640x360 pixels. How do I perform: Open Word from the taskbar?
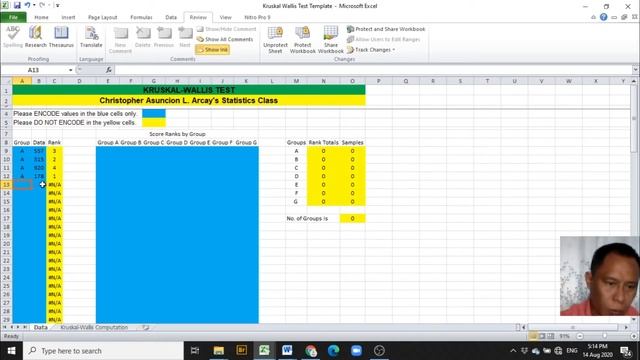click(x=287, y=351)
